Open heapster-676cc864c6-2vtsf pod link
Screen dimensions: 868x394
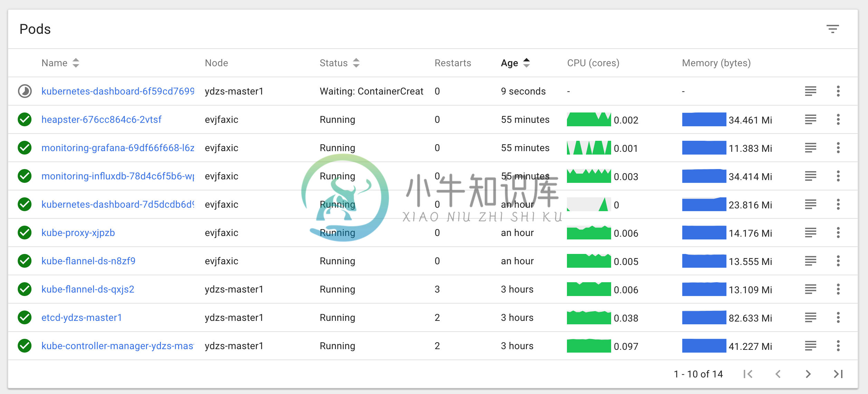102,119
